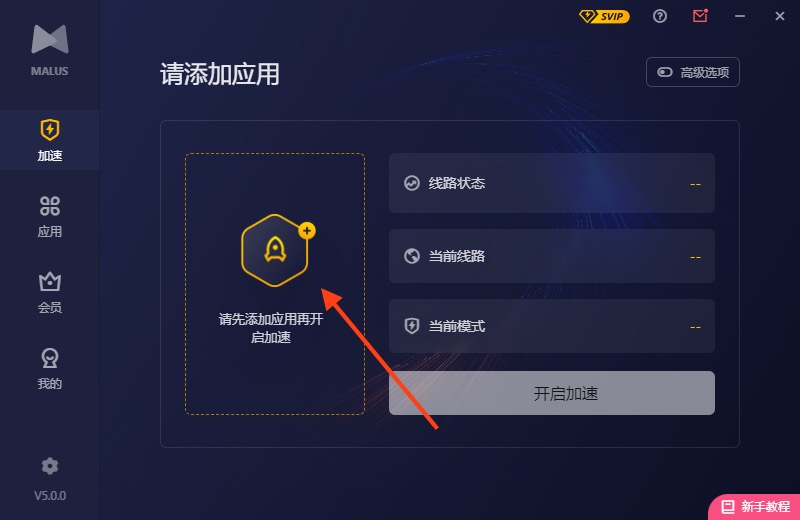Minimize the MALUS window

coord(740,16)
